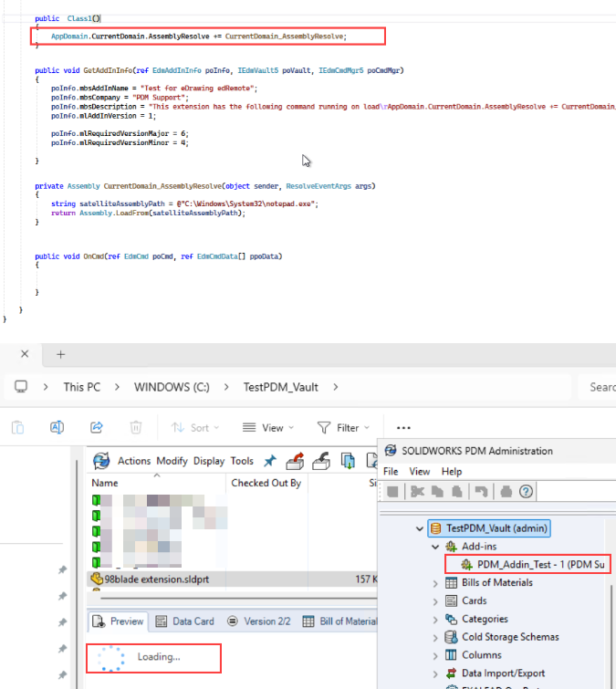Viewport: 616px width, 689px height.
Task: Click the Get Latest Version icon
Action: pyautogui.click(x=348, y=461)
